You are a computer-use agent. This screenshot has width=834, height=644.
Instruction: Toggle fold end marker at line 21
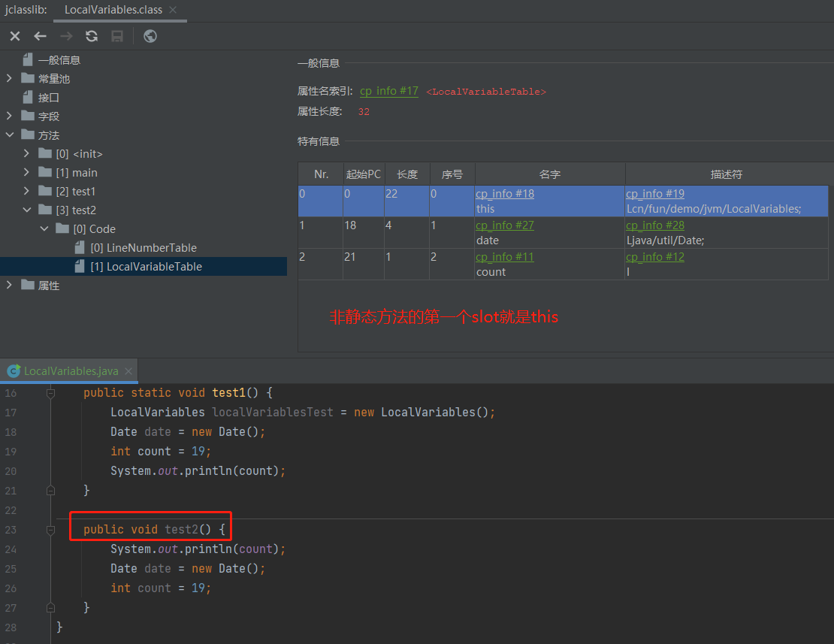(50, 490)
